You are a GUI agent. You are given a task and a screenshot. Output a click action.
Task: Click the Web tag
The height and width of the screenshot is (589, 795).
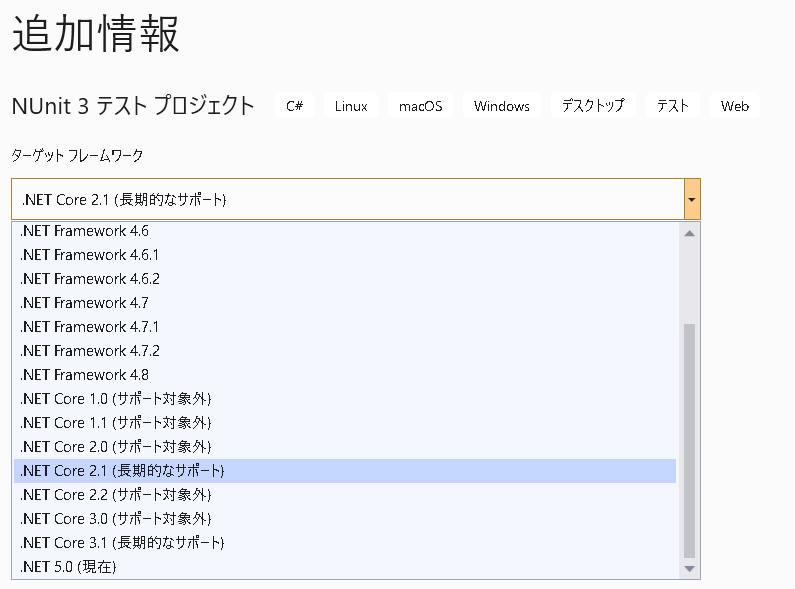[x=735, y=106]
